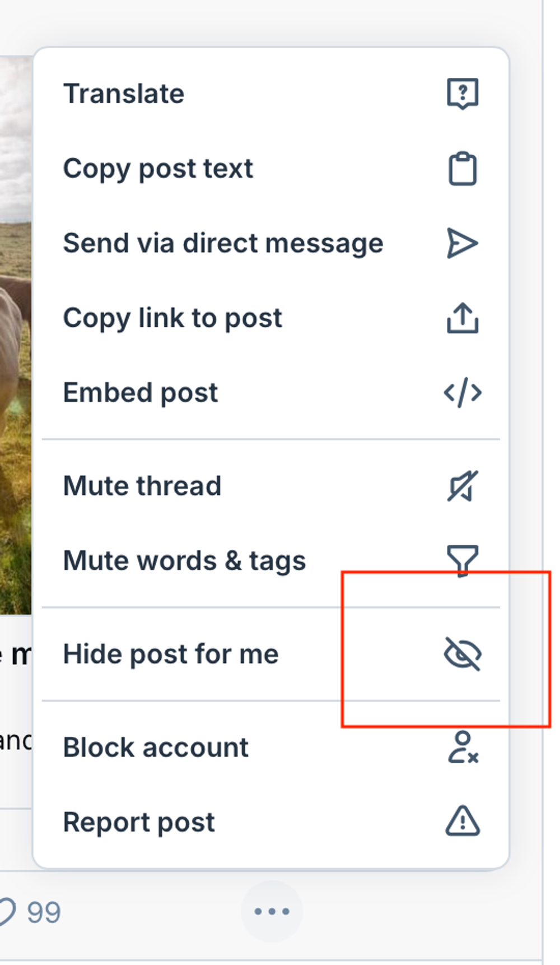This screenshot has height=965, width=560.
Task: Mute thread from the menu
Action: tap(271, 486)
